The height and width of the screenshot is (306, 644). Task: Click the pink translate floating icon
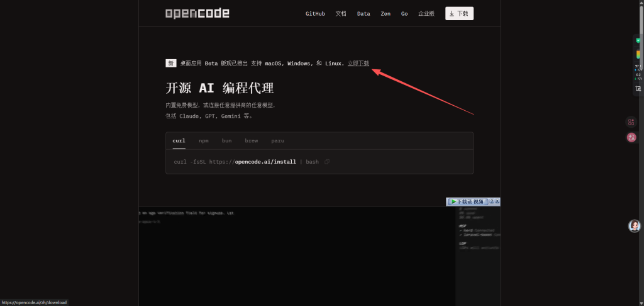(x=631, y=138)
